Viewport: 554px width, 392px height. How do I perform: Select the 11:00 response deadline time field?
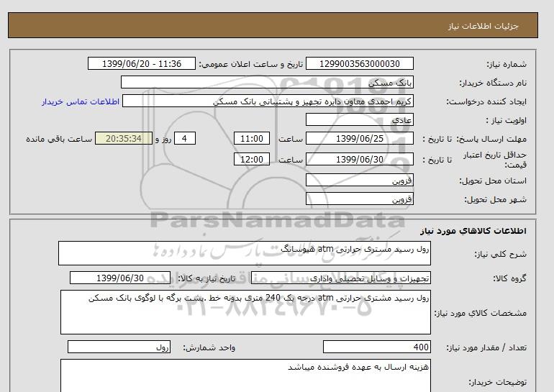point(252,139)
